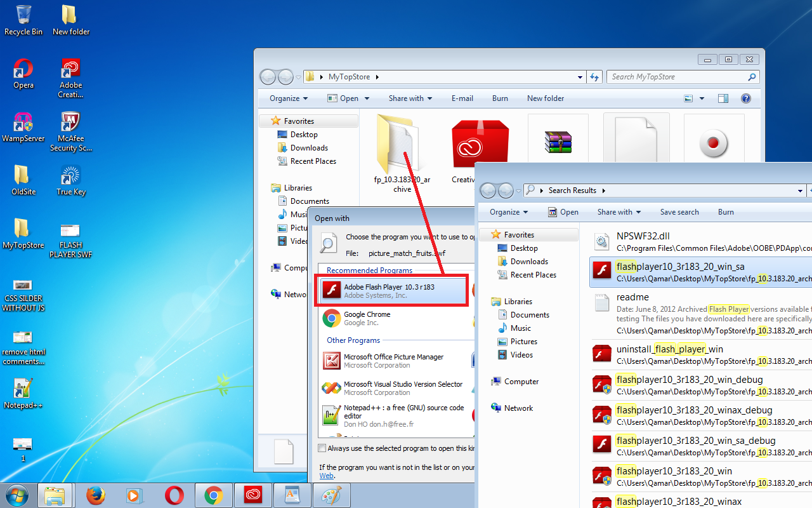Enable Always use the selected program checkbox
Image resolution: width=812 pixels, height=508 pixels.
[x=322, y=448]
